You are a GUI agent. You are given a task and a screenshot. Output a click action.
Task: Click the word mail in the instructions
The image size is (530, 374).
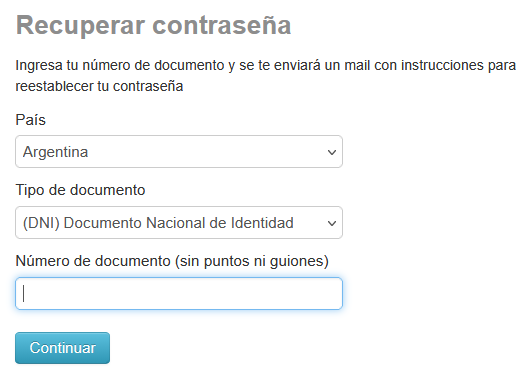coord(357,65)
